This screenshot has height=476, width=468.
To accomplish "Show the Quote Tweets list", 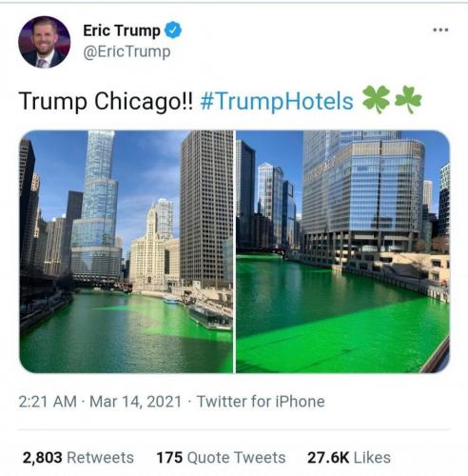I will tap(237, 458).
